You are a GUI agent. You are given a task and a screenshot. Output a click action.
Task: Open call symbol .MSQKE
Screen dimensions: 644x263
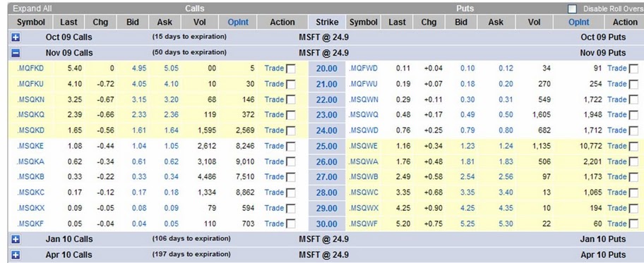point(30,146)
